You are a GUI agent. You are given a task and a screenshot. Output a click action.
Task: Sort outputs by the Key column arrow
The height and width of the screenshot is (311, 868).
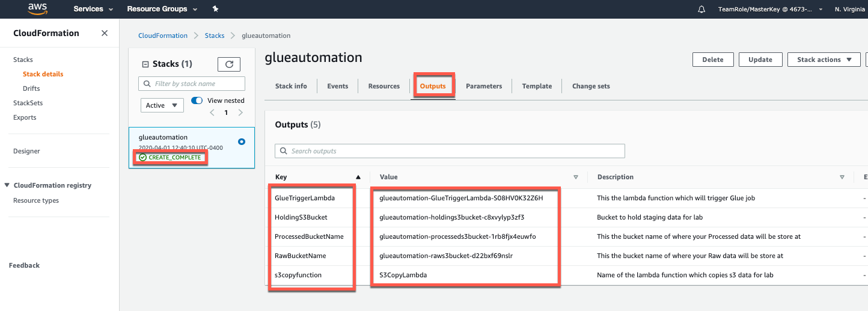358,177
